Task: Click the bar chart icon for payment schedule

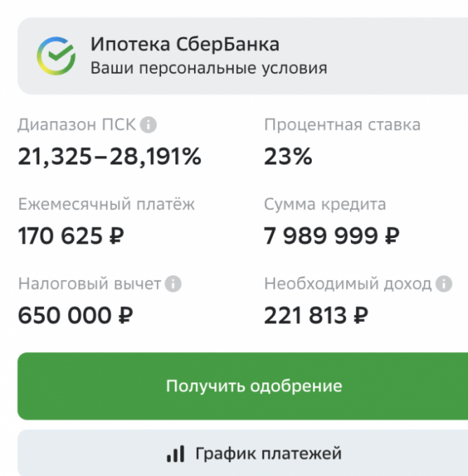Action: 175,454
